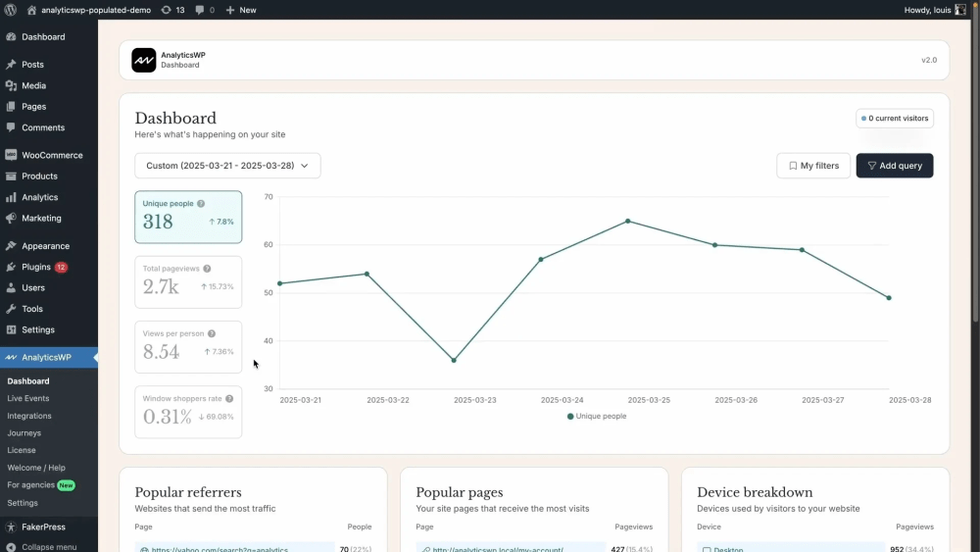Open Welcome / Help submenu item

[x=36, y=468]
